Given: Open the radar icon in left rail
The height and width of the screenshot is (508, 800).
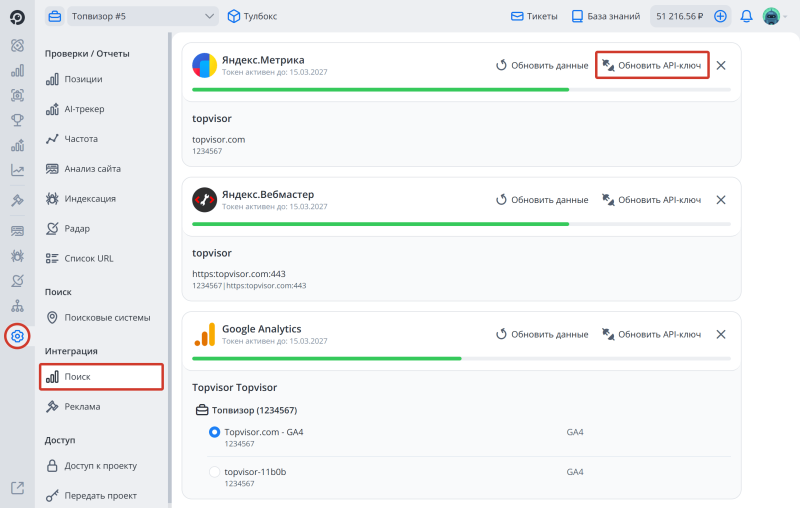Looking at the screenshot, I should [17, 281].
